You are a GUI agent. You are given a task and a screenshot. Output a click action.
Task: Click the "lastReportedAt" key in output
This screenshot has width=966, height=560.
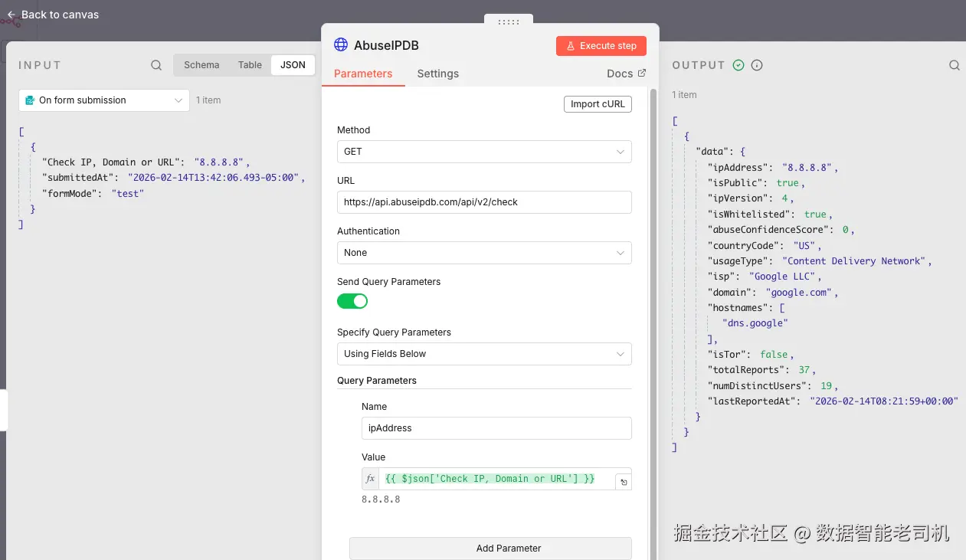(x=753, y=401)
